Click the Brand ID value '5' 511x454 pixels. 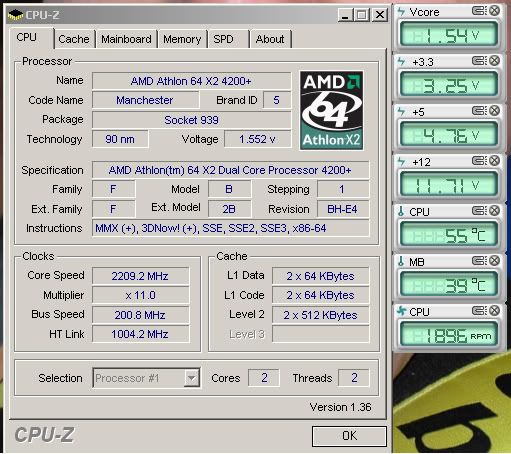[277, 100]
